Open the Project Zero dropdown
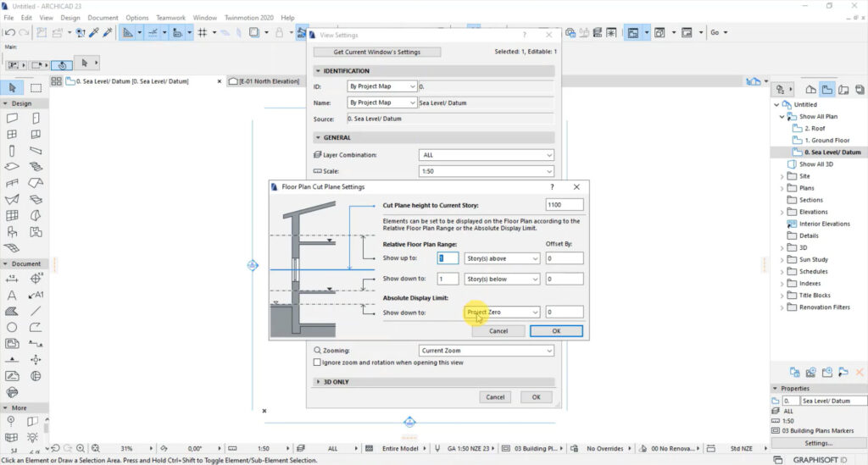Image resolution: width=868 pixels, height=465 pixels. click(502, 313)
